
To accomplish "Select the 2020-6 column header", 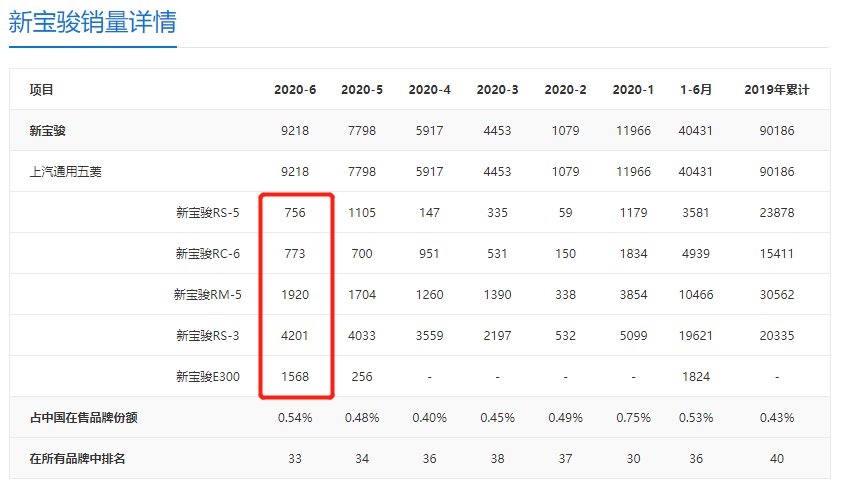I will click(295, 90).
